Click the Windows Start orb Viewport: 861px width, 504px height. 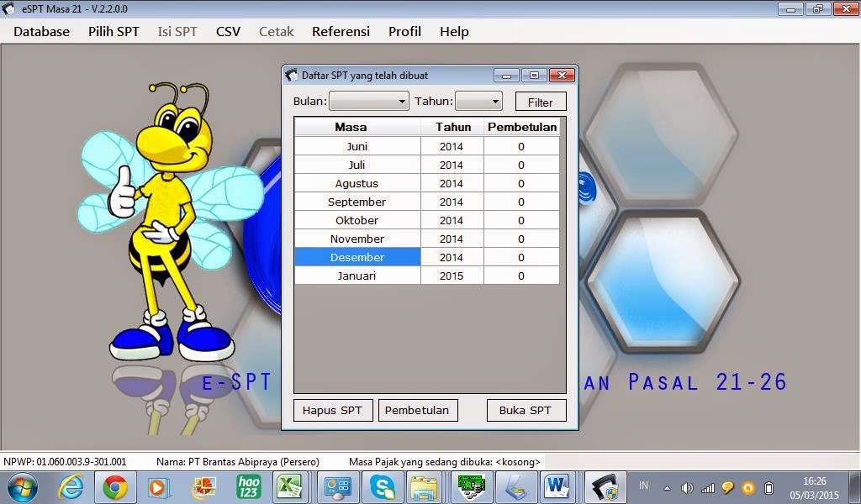(22, 486)
